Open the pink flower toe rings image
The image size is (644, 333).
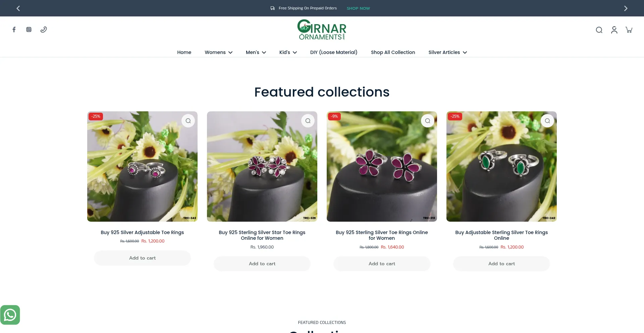pos(382,166)
